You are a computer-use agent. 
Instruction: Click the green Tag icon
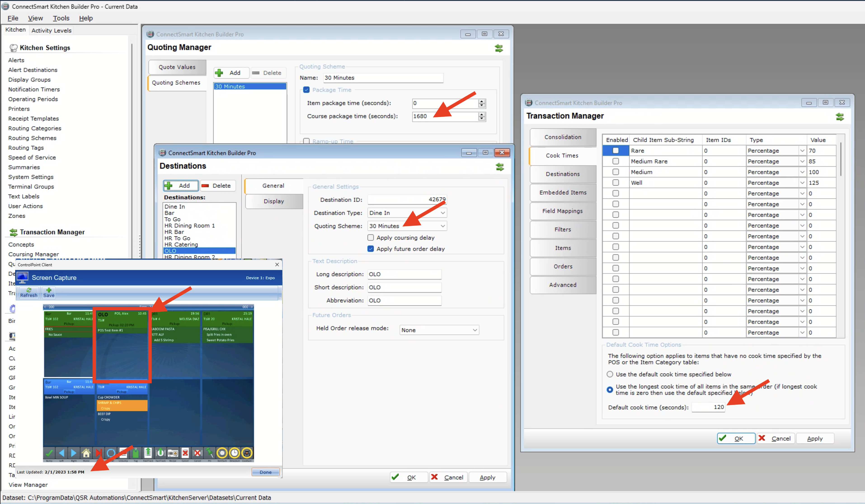click(136, 453)
